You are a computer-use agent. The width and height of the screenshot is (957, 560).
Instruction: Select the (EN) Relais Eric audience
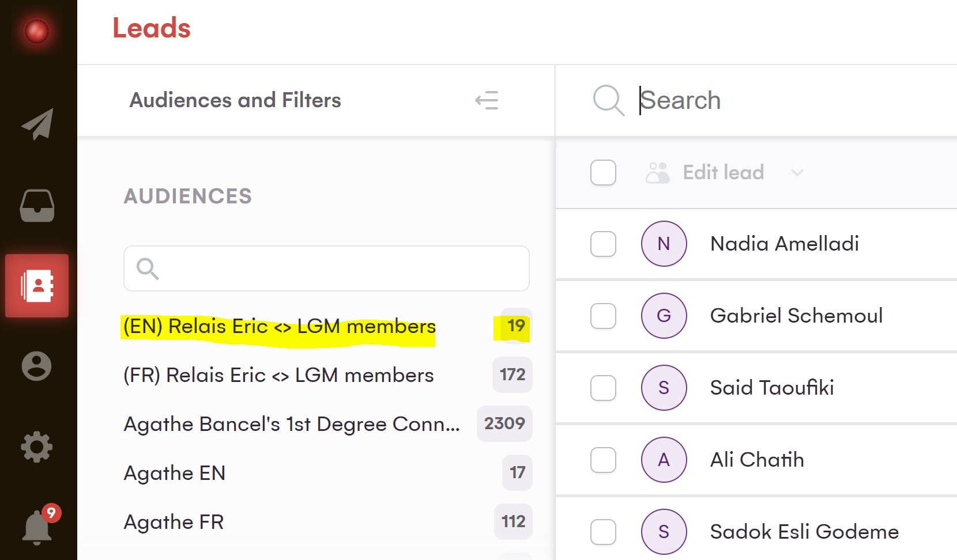[280, 327]
